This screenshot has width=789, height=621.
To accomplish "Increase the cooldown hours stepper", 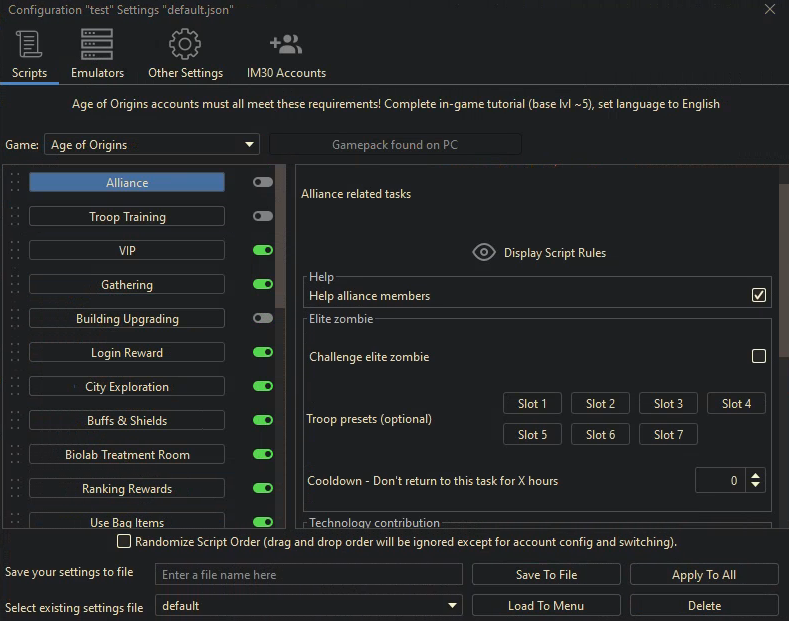I will click(756, 476).
